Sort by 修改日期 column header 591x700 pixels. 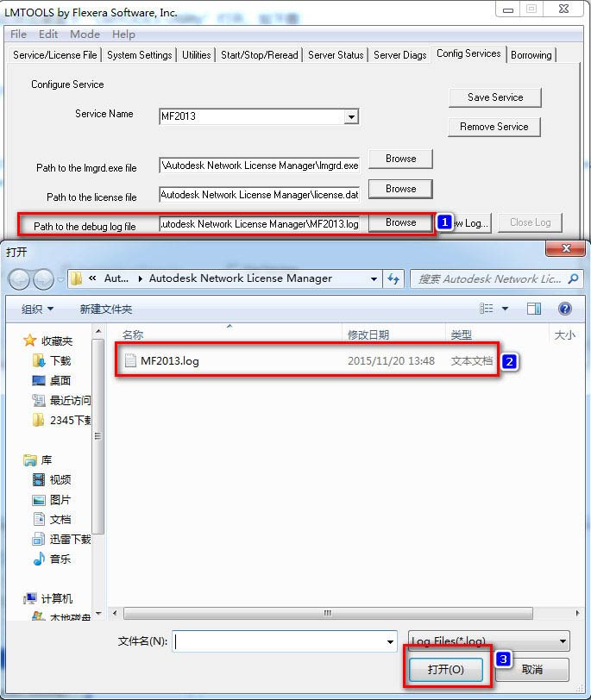coord(368,334)
